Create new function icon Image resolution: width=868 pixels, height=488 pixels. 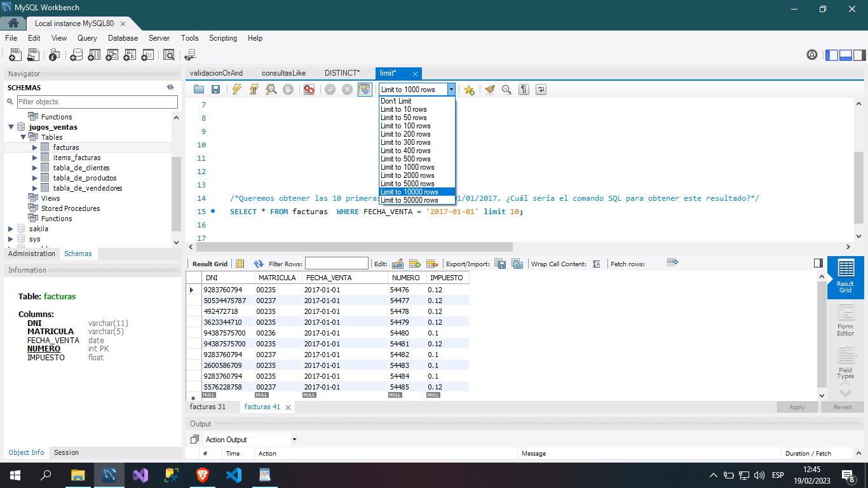(147, 55)
